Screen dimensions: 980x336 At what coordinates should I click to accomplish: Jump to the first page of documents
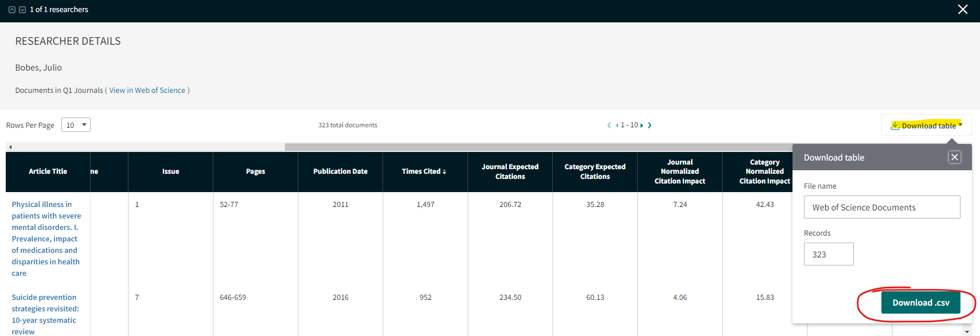(x=609, y=125)
